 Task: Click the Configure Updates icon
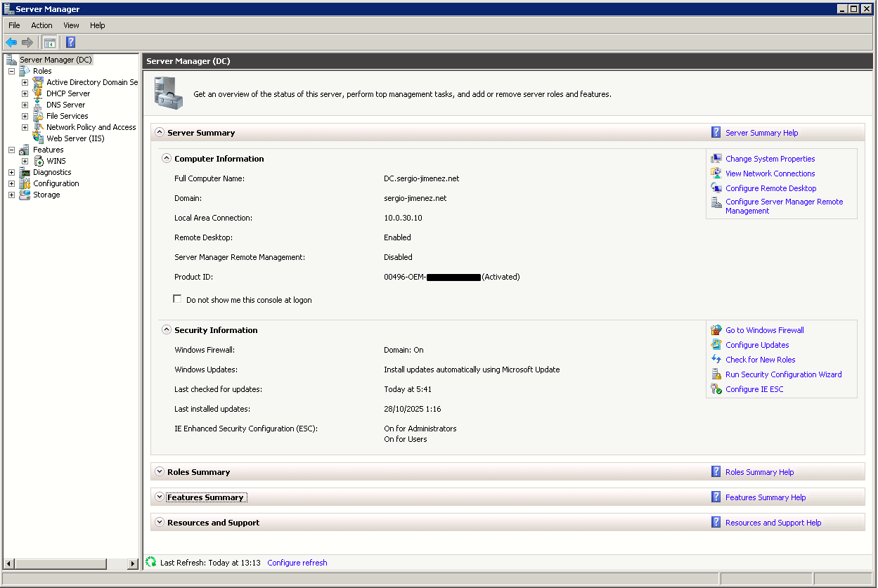[x=716, y=345]
